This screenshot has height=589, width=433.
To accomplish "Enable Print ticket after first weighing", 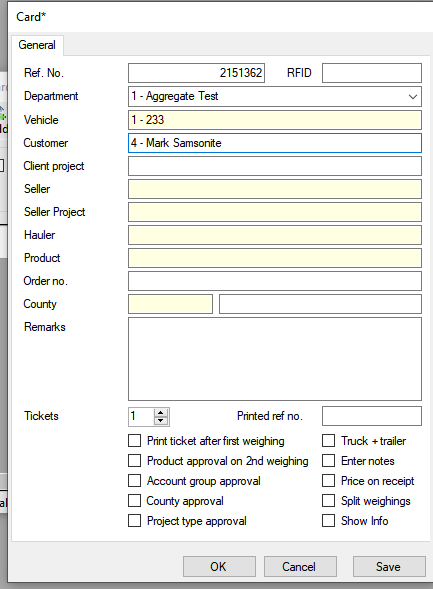I will (x=134, y=441).
